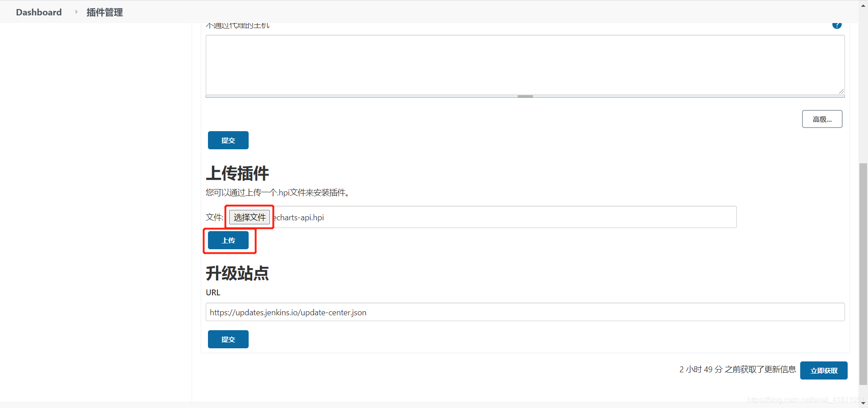Click the scrollbar down arrow
The height and width of the screenshot is (408, 868).
pos(863,403)
